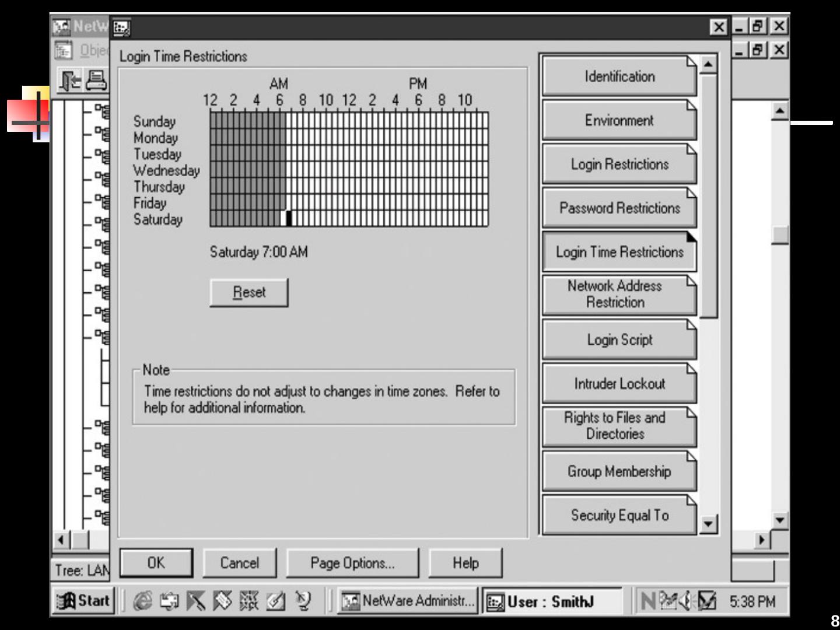Click the browser window horizontal scroll left arrow

click(x=61, y=540)
